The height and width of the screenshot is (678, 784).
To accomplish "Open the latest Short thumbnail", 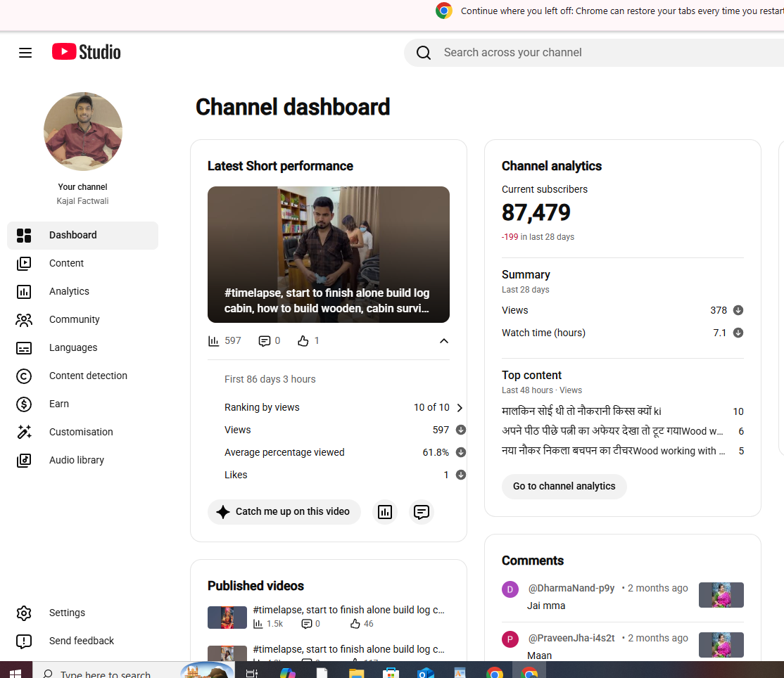I will pyautogui.click(x=329, y=255).
